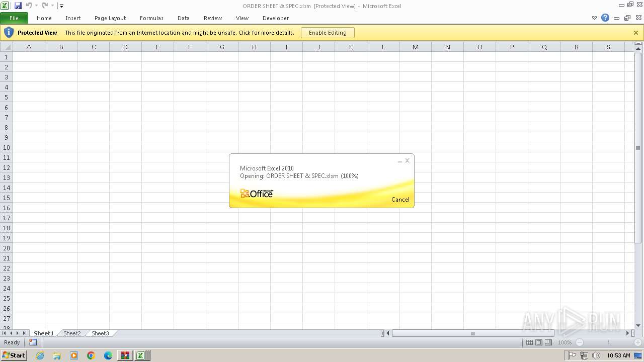Switch to the Sheet3 tab

100,333
